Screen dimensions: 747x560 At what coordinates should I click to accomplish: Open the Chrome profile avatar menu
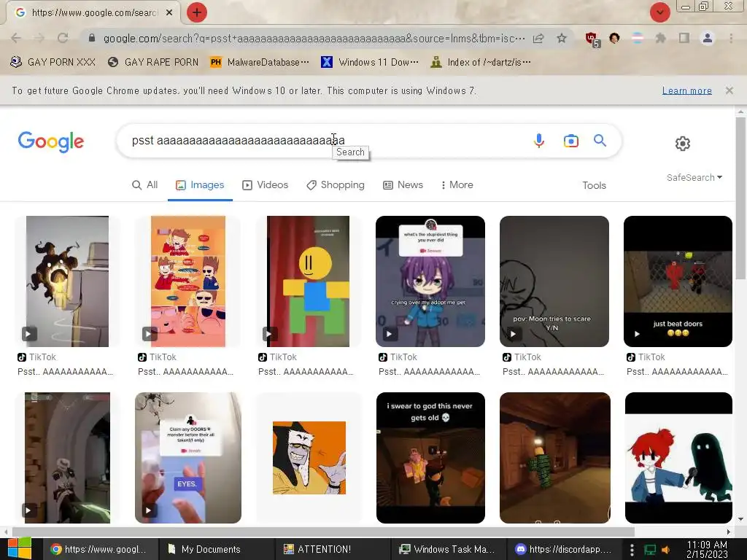coord(708,38)
